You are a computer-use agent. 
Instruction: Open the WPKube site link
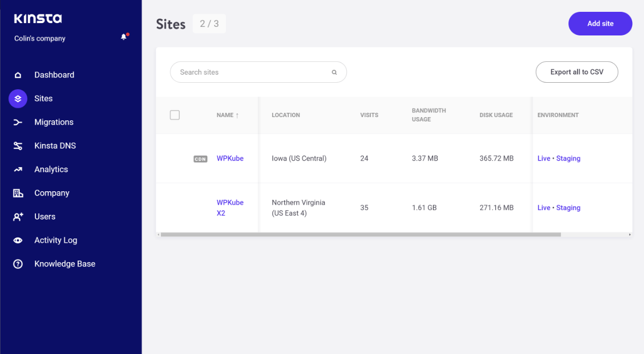point(230,158)
